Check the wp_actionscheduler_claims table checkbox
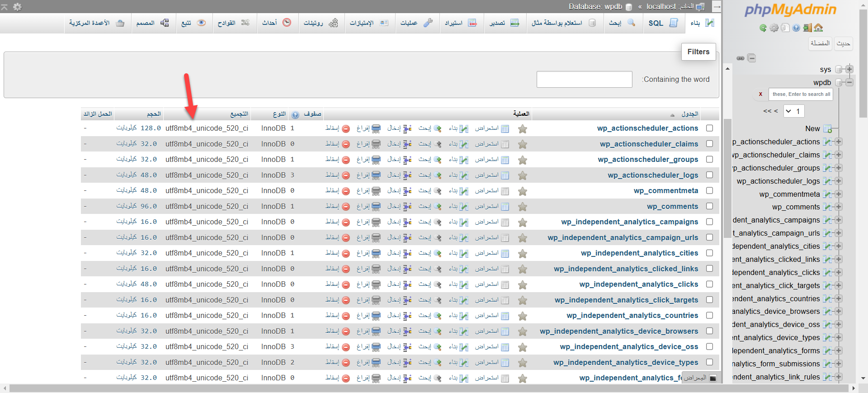Screen dimensions: 868x393 (709, 144)
